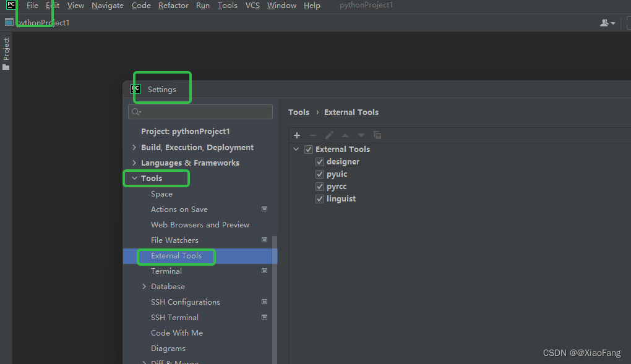Uncheck the pyrcc tool checkbox
Image resolution: width=631 pixels, height=364 pixels.
(x=320, y=187)
